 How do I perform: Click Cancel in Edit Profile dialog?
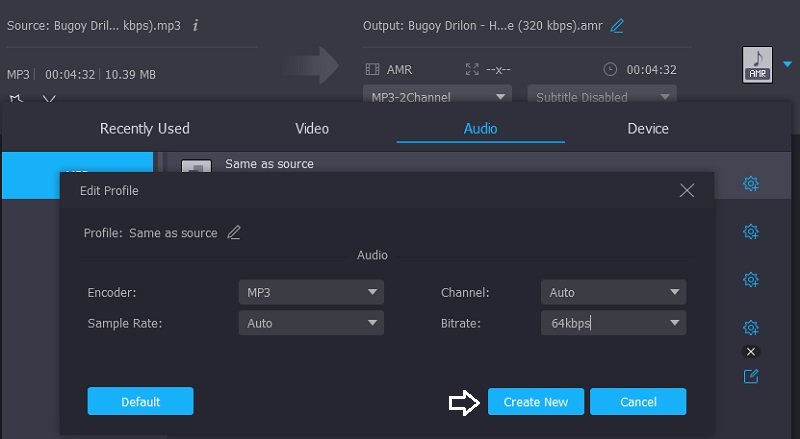pyautogui.click(x=638, y=402)
